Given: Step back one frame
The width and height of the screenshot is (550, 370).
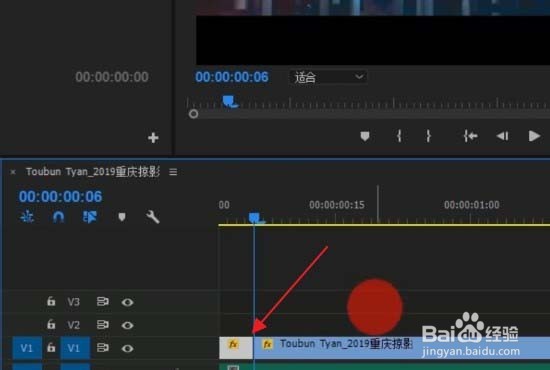Looking at the screenshot, I should [502, 136].
